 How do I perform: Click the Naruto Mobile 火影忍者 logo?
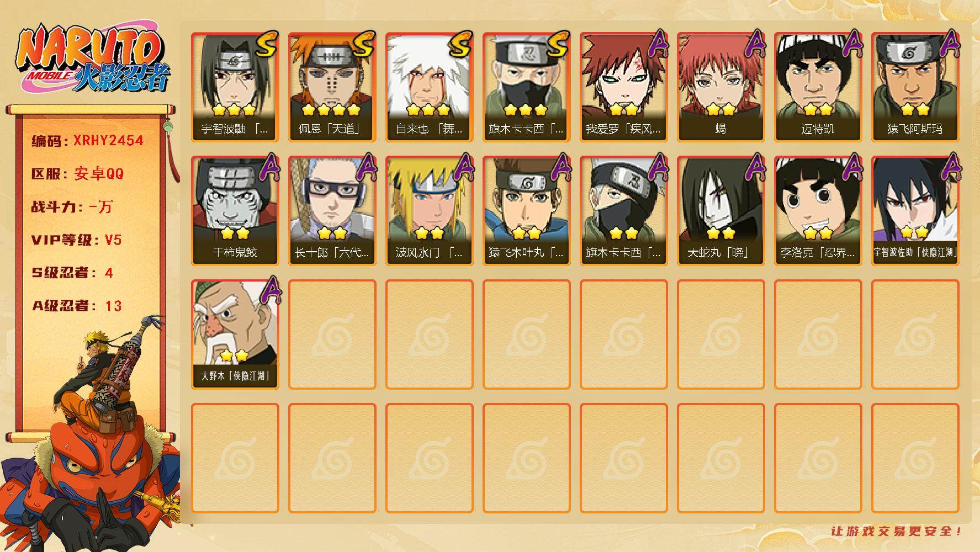click(93, 60)
